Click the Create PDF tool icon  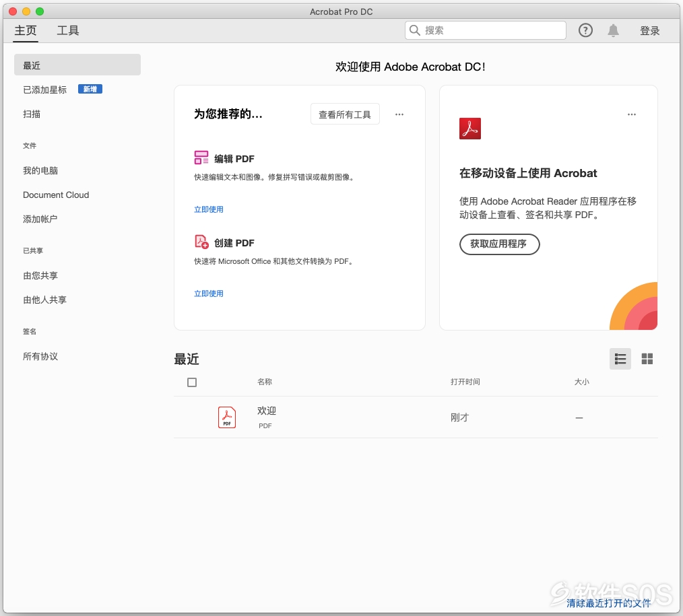[x=201, y=242]
